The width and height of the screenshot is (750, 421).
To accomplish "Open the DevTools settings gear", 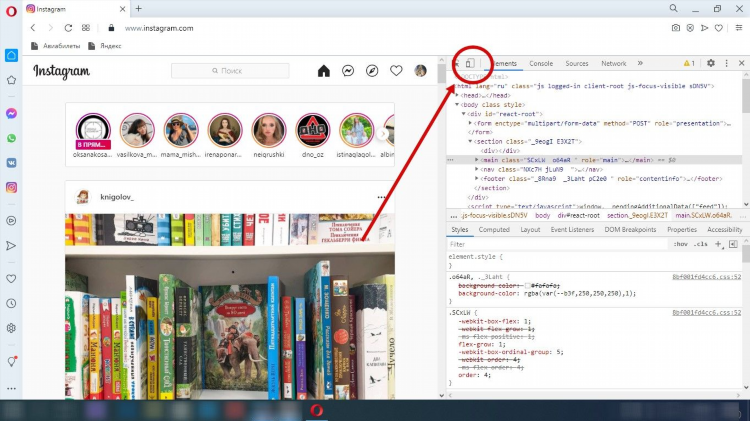I will (x=711, y=63).
